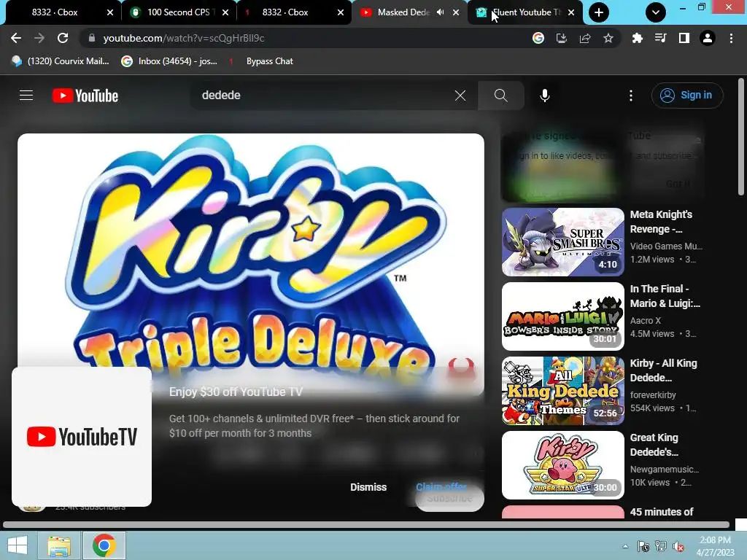Click the horizontal scrollbar at bottom

point(366,524)
